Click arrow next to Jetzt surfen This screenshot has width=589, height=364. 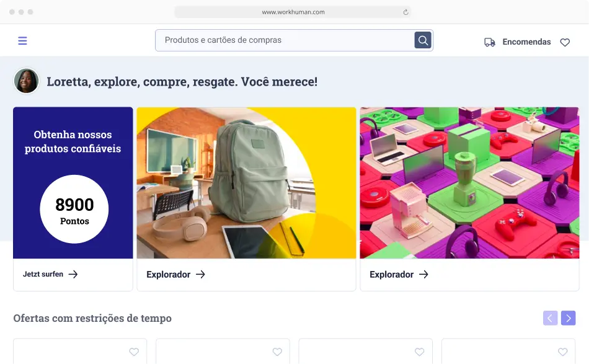coord(73,274)
